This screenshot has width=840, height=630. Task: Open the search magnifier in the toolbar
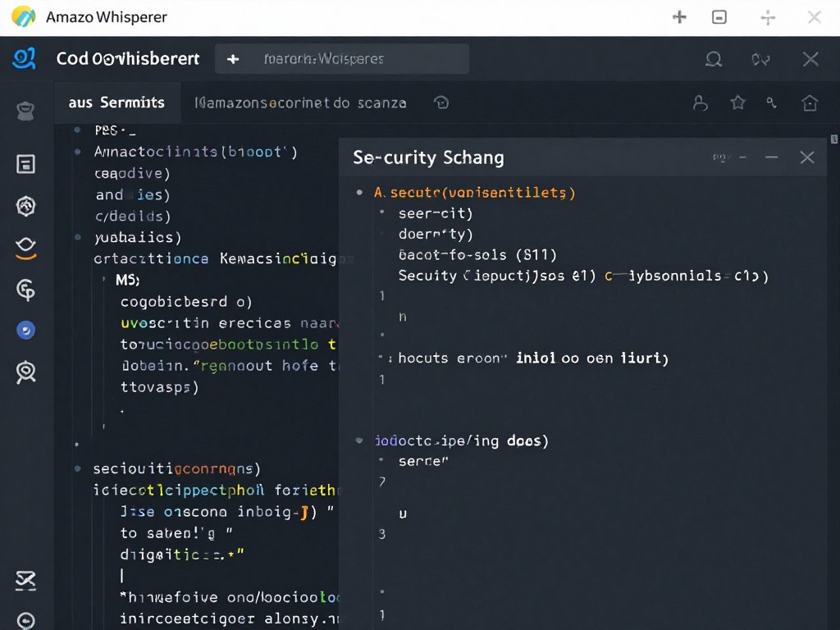click(x=713, y=59)
